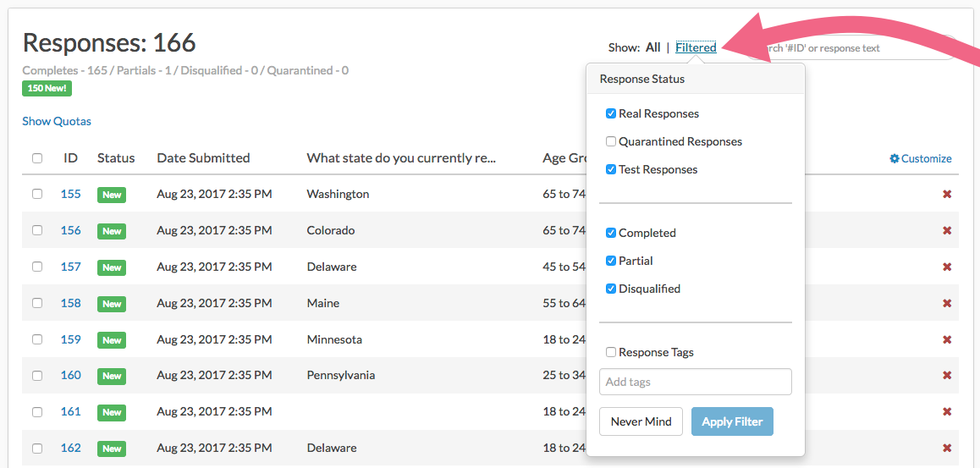Click New status badge for response 156
Image resolution: width=980 pixels, height=468 pixels.
point(112,231)
